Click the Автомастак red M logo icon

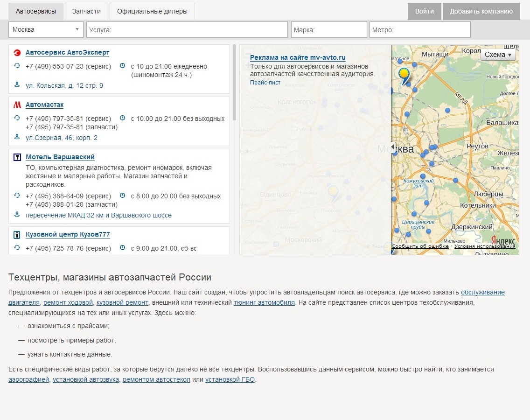pyautogui.click(x=17, y=105)
